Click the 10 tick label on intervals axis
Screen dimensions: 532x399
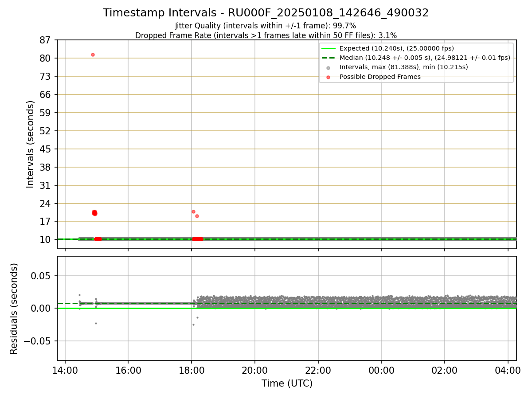[46, 239]
